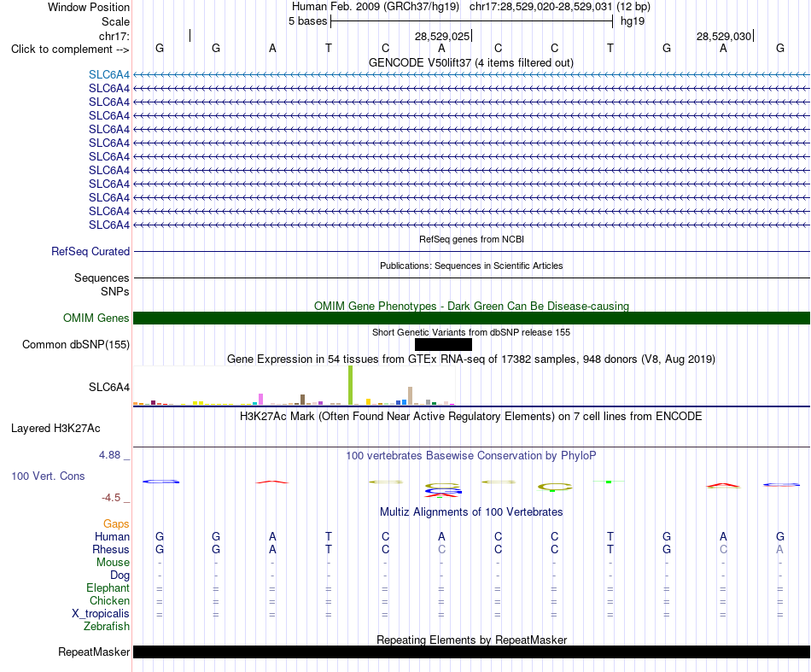Click 'Short Genetic Variants from dbSNP release 155'

click(471, 332)
